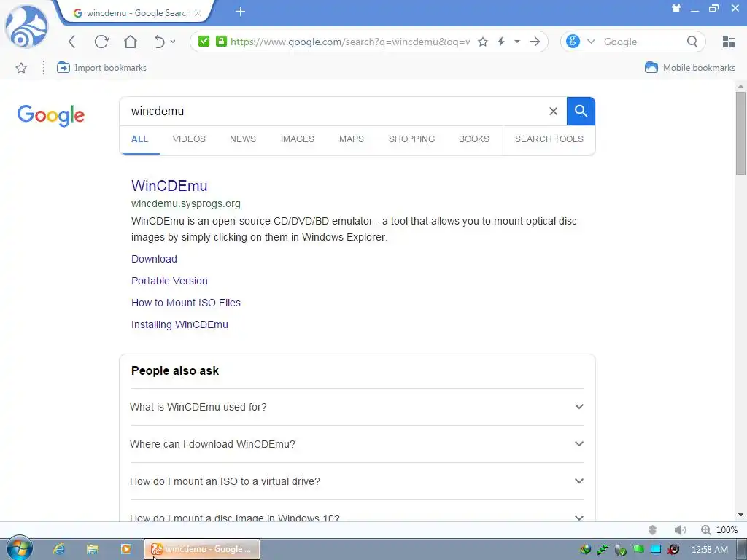The image size is (747, 560).
Task: Expand "How do I mount an ISO to a virtual drive?"
Action: (x=357, y=481)
